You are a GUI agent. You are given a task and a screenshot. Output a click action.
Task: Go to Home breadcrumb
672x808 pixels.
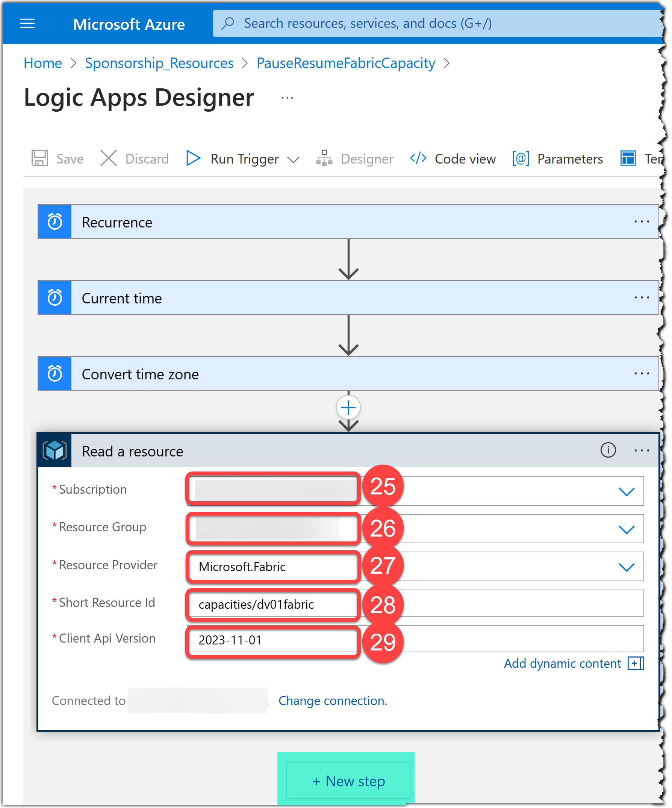tap(43, 63)
